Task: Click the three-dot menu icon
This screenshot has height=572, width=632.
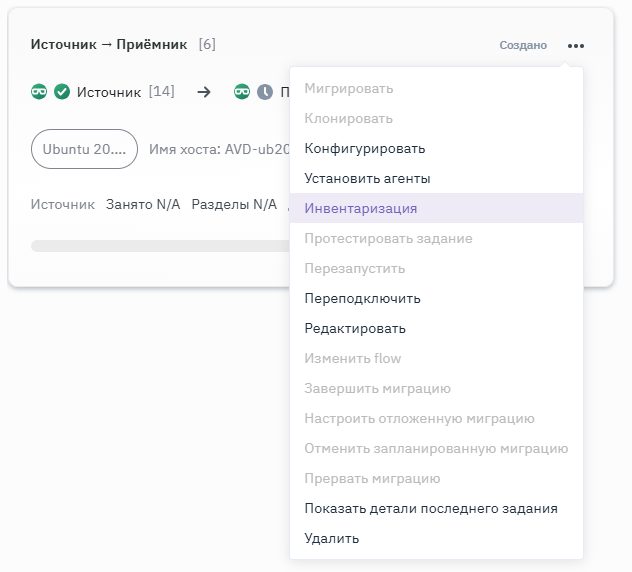Action: 575,45
